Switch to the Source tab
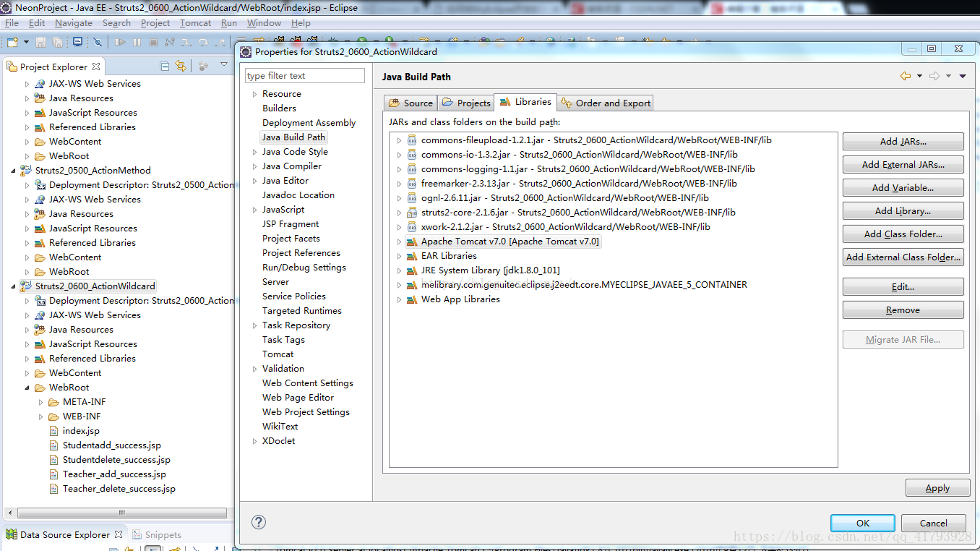This screenshot has width=980, height=551. pyautogui.click(x=411, y=103)
